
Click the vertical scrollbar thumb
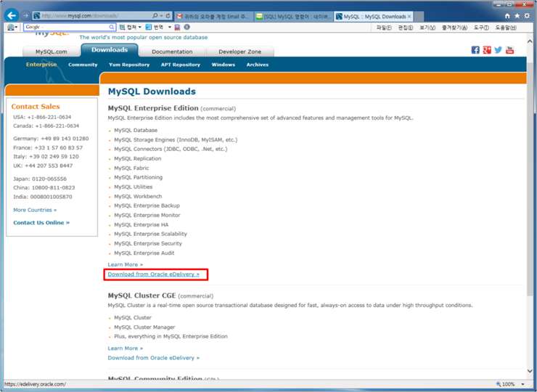click(x=530, y=178)
